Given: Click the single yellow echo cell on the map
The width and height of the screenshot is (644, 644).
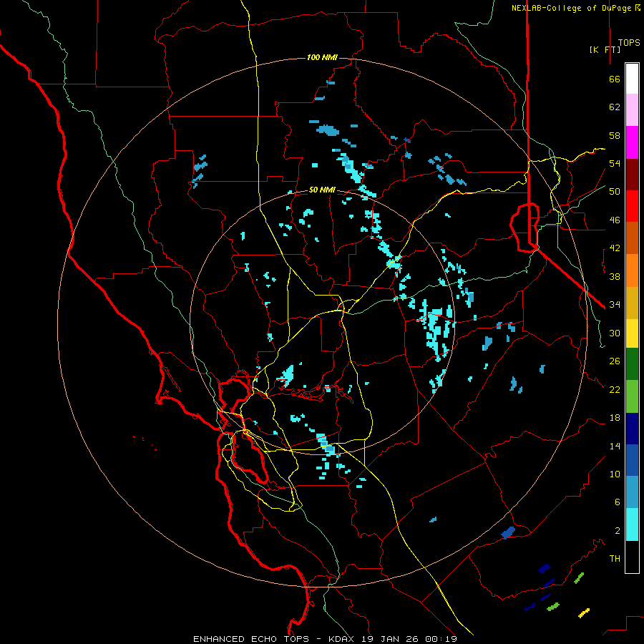Looking at the screenshot, I should pos(584,613).
